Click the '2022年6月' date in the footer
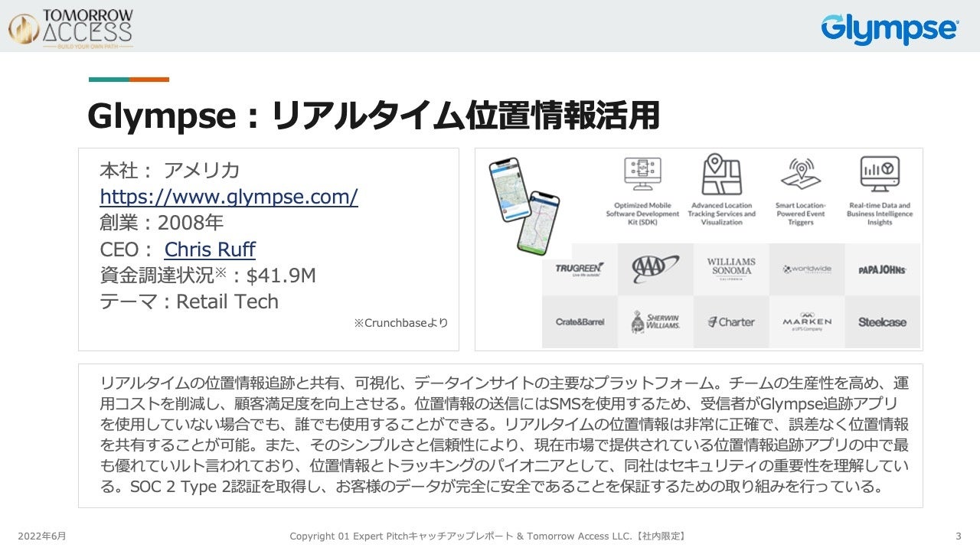 [42, 536]
